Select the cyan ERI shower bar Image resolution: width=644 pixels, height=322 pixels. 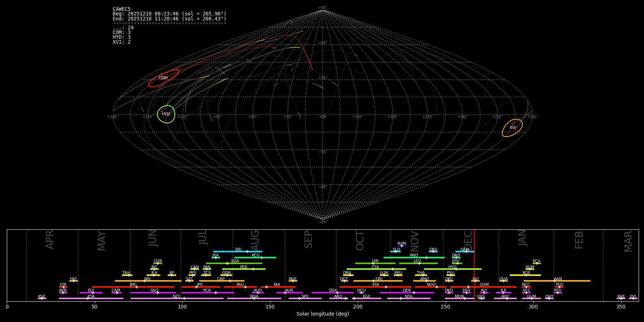coord(238,252)
